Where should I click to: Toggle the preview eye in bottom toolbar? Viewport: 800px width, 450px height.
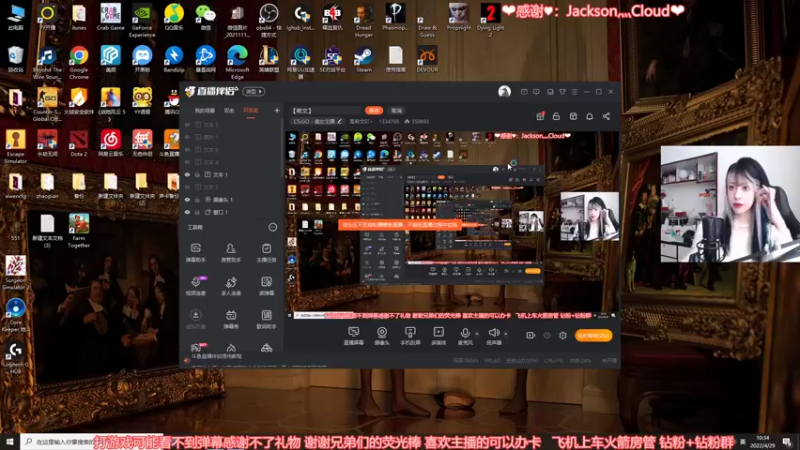pyautogui.click(x=547, y=335)
